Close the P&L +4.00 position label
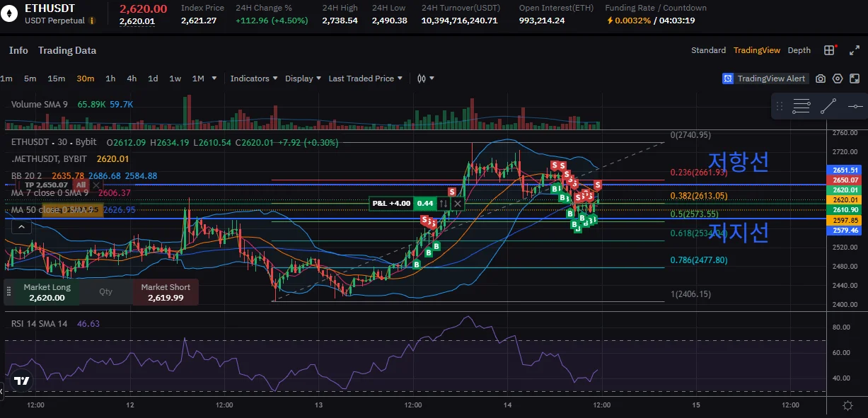 point(458,204)
